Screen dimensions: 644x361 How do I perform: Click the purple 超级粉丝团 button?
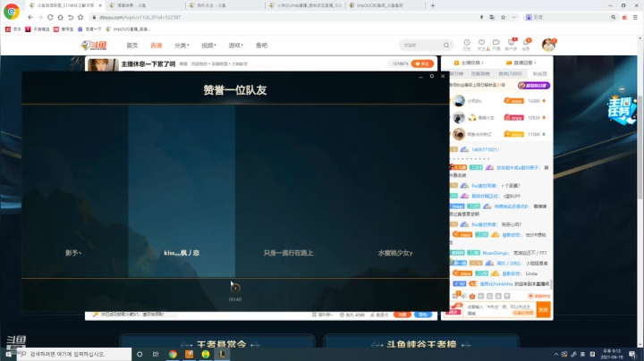533,85
